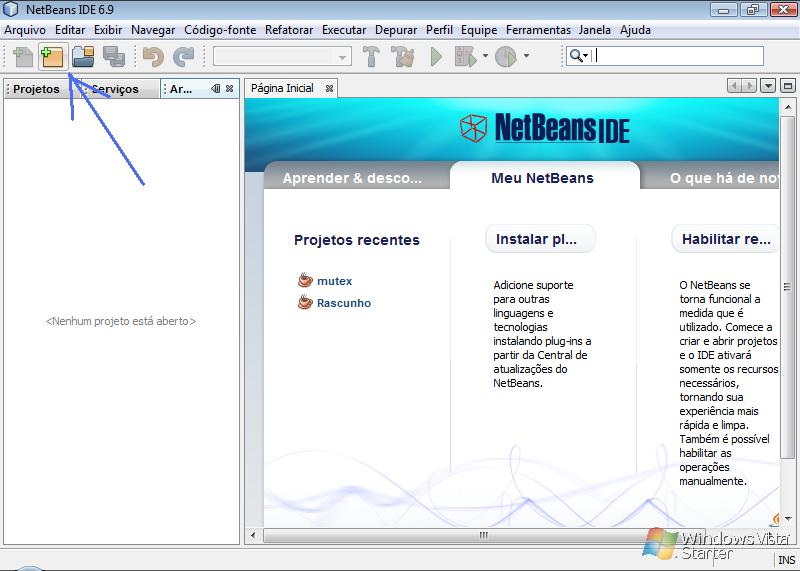The image size is (800, 571).
Task: Click the horizontal scrollbar left arrow
Action: click(253, 535)
